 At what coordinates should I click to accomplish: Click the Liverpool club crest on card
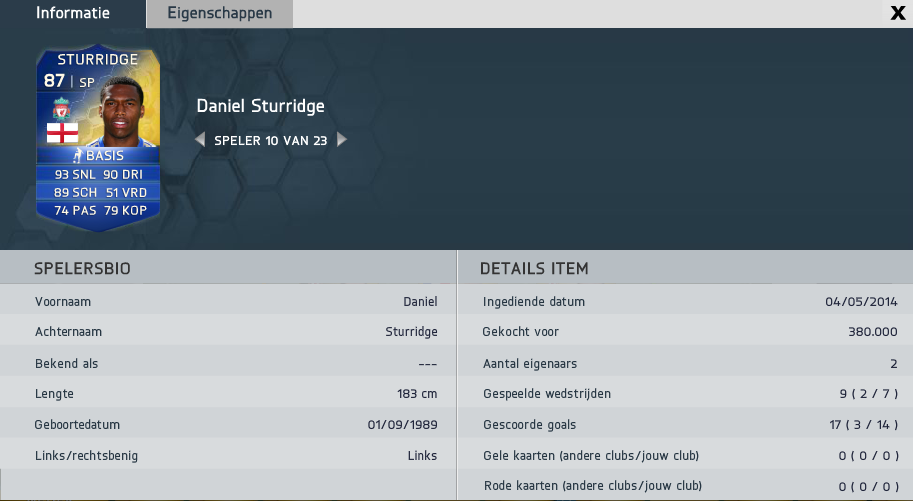tap(61, 110)
